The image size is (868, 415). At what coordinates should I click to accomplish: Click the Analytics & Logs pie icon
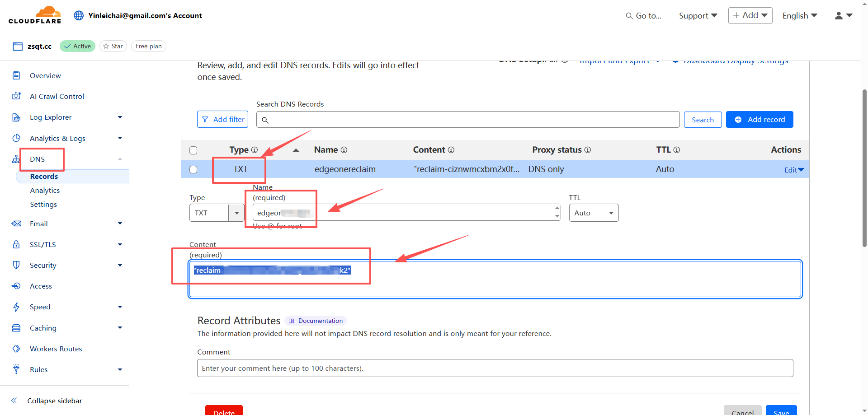16,138
